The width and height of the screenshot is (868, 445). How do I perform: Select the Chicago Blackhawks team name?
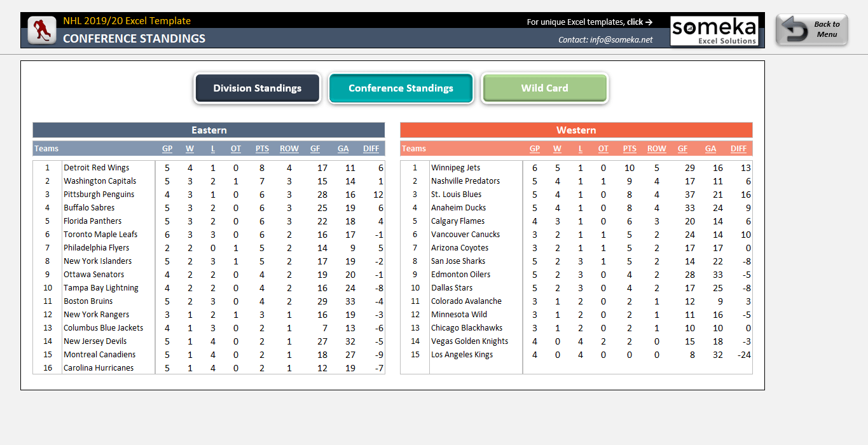pos(467,328)
